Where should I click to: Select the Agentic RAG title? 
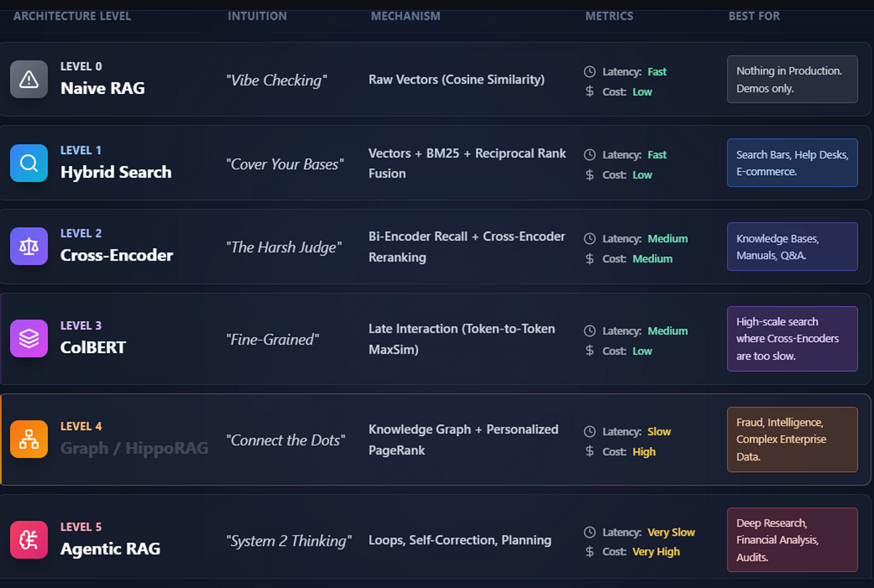[110, 549]
